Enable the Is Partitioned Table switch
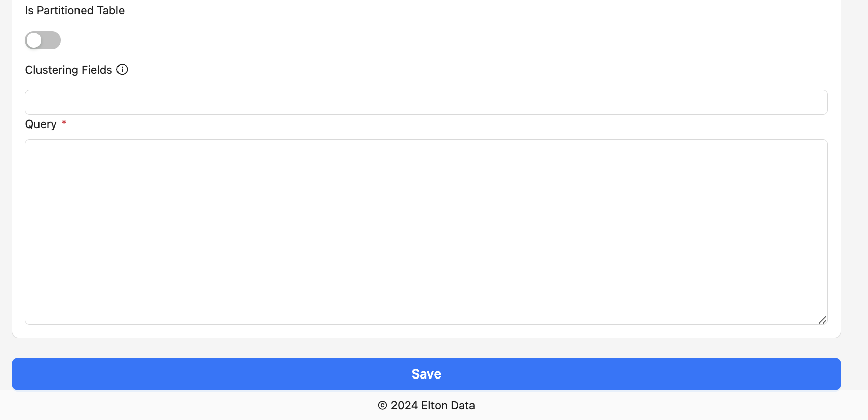This screenshot has height=420, width=868. pyautogui.click(x=43, y=40)
